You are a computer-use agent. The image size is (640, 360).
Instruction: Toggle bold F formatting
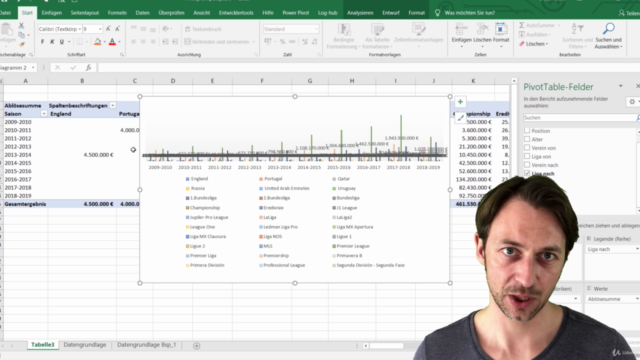[42, 42]
